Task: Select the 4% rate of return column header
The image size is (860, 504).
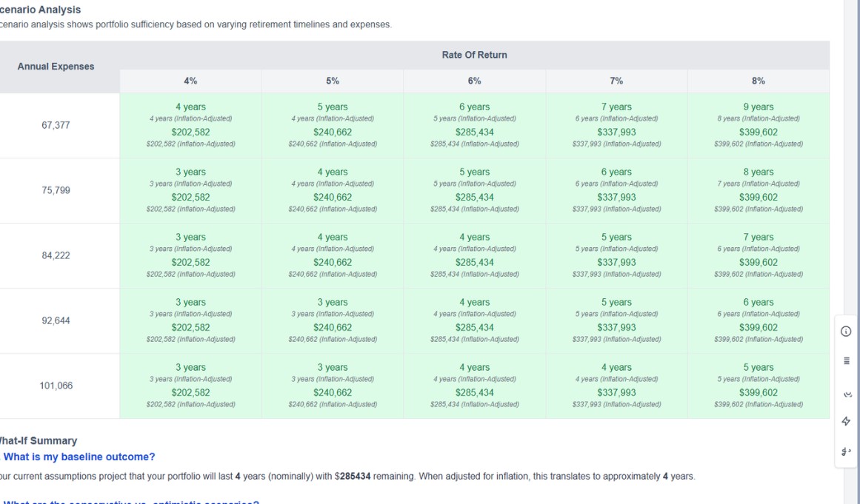Action: point(190,80)
